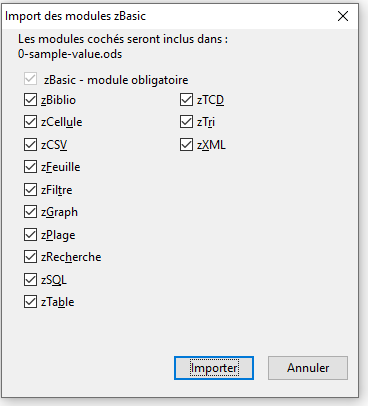Click the zRecherche label text
The height and width of the screenshot is (406, 368).
point(71,257)
